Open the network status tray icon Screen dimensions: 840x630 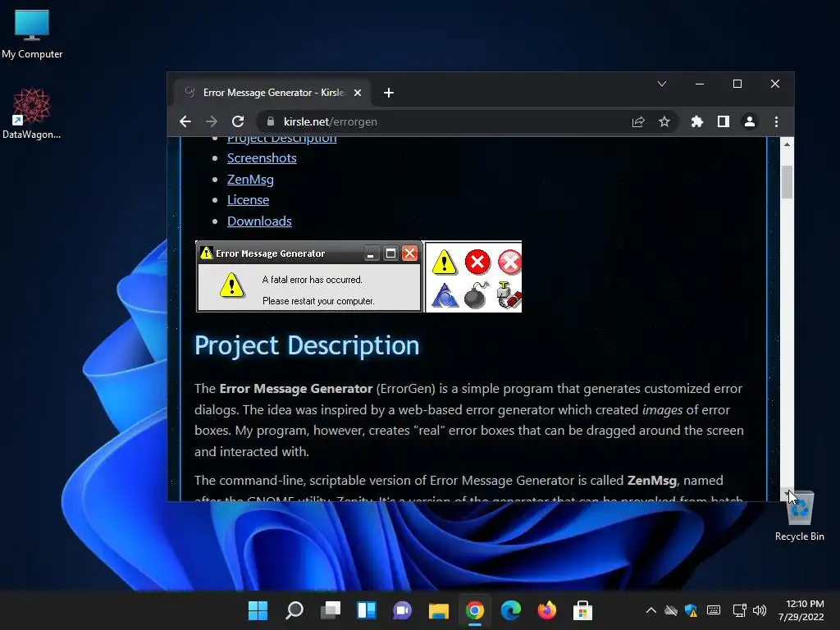coord(739,610)
